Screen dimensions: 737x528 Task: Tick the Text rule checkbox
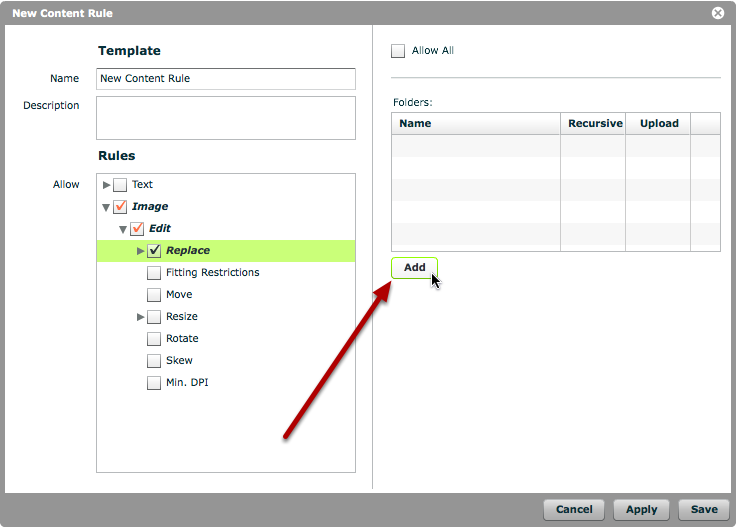pos(120,185)
